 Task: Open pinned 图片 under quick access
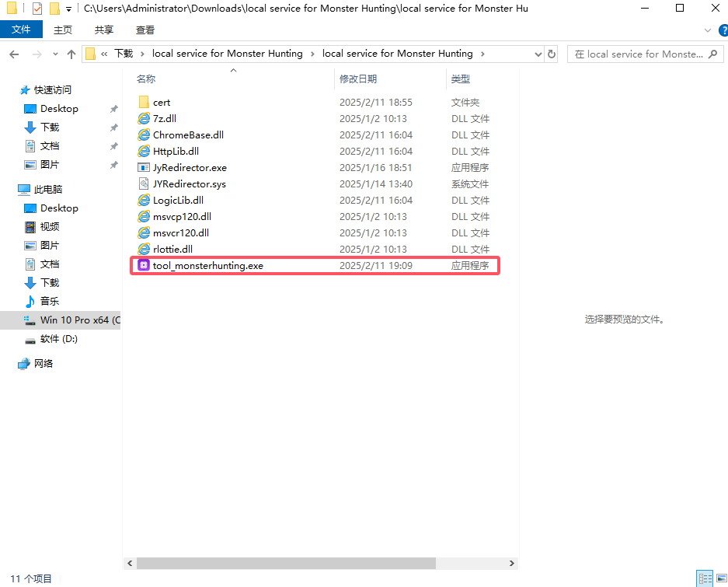[x=49, y=165]
